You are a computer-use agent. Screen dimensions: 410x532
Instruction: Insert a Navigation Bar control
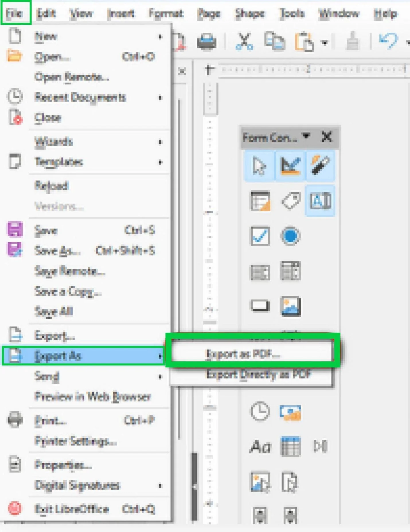pyautogui.click(x=320, y=447)
